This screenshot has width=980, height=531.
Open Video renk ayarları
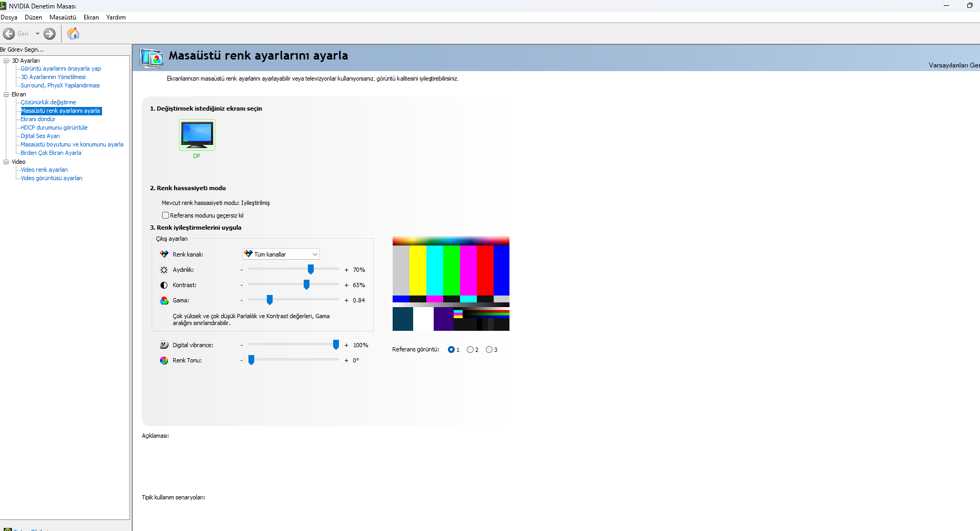click(x=44, y=170)
